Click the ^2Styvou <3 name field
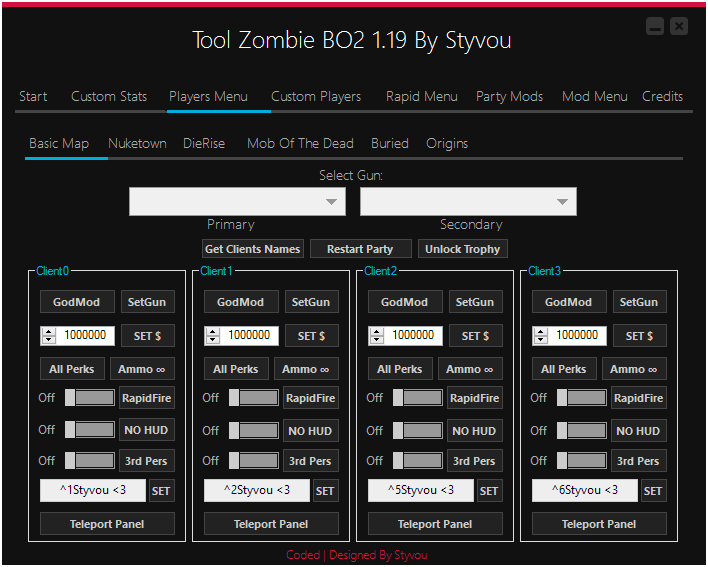This screenshot has width=708, height=567. point(257,490)
